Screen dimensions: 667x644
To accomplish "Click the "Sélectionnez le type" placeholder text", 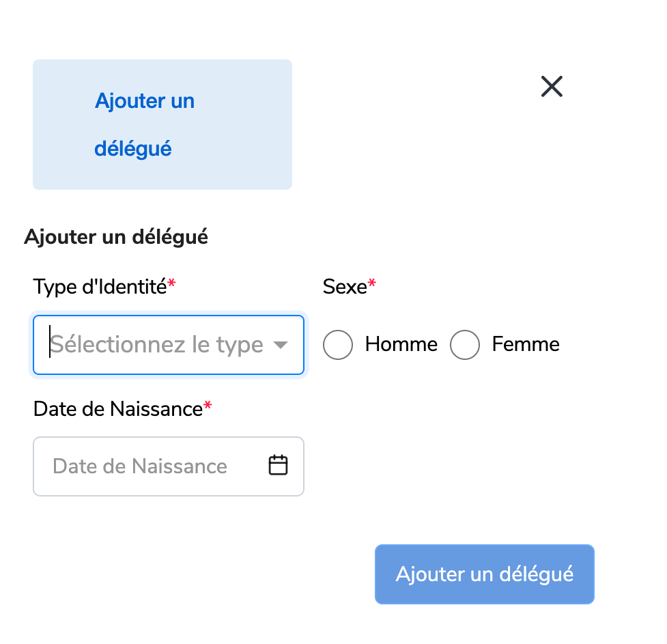I will pos(157,345).
